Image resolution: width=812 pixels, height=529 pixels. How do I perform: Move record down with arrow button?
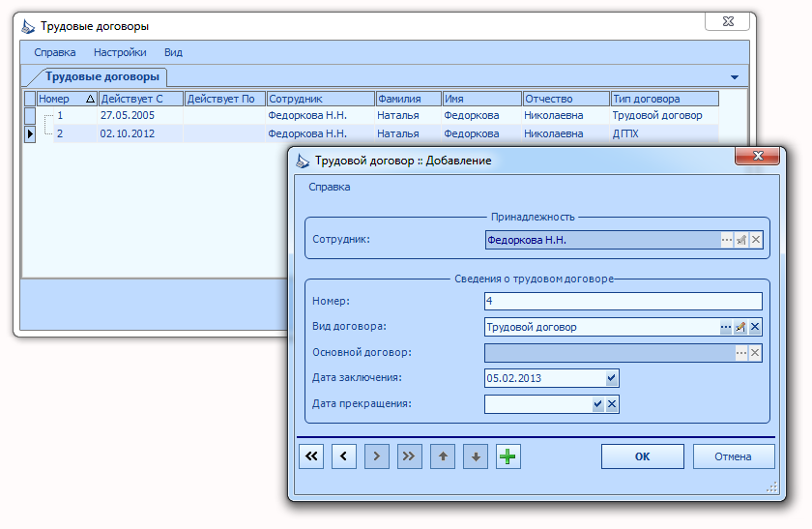point(476,456)
